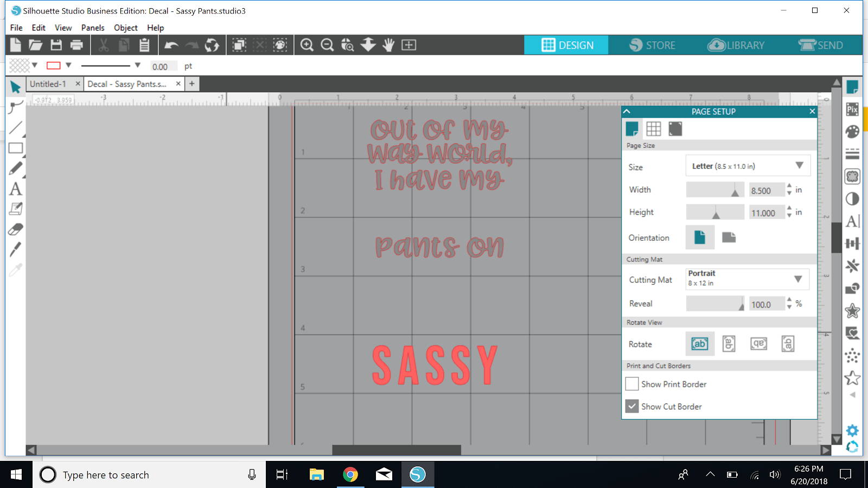868x488 pixels.
Task: Uncheck Show Cut Border checkbox
Action: pyautogui.click(x=632, y=406)
